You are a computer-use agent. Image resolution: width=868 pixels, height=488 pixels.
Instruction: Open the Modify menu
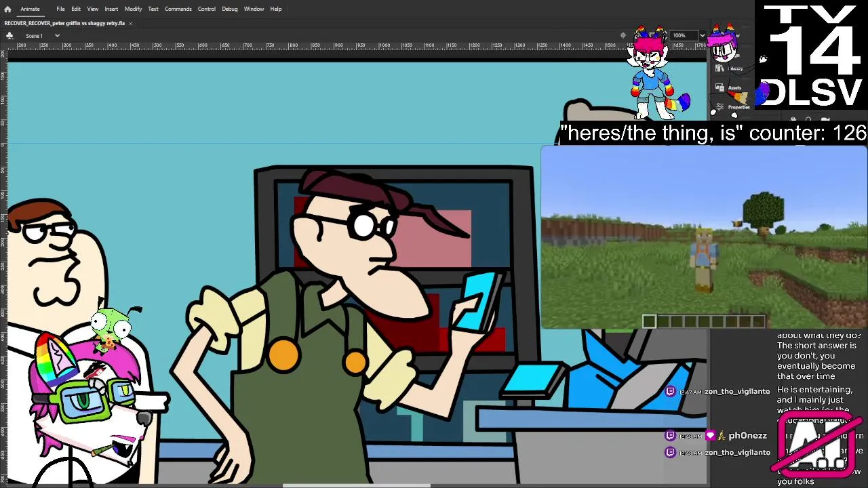133,9
